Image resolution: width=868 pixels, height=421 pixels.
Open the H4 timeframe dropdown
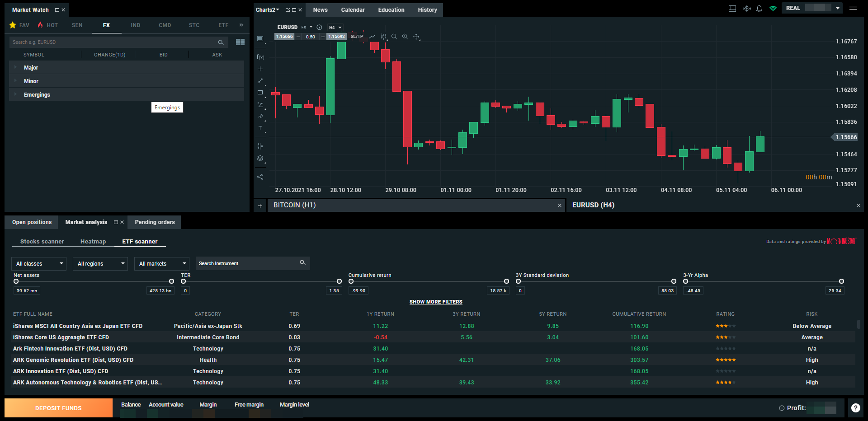click(x=335, y=27)
